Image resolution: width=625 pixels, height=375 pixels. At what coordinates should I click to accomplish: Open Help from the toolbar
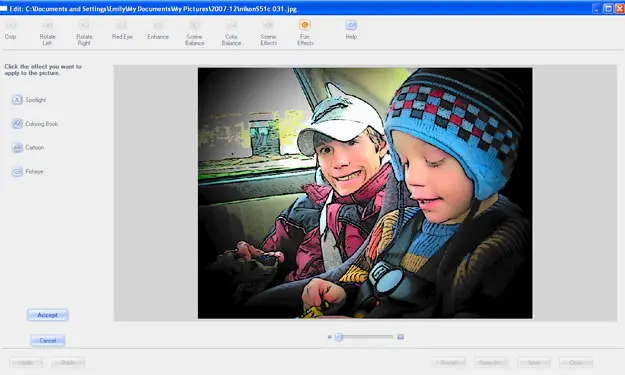click(351, 30)
